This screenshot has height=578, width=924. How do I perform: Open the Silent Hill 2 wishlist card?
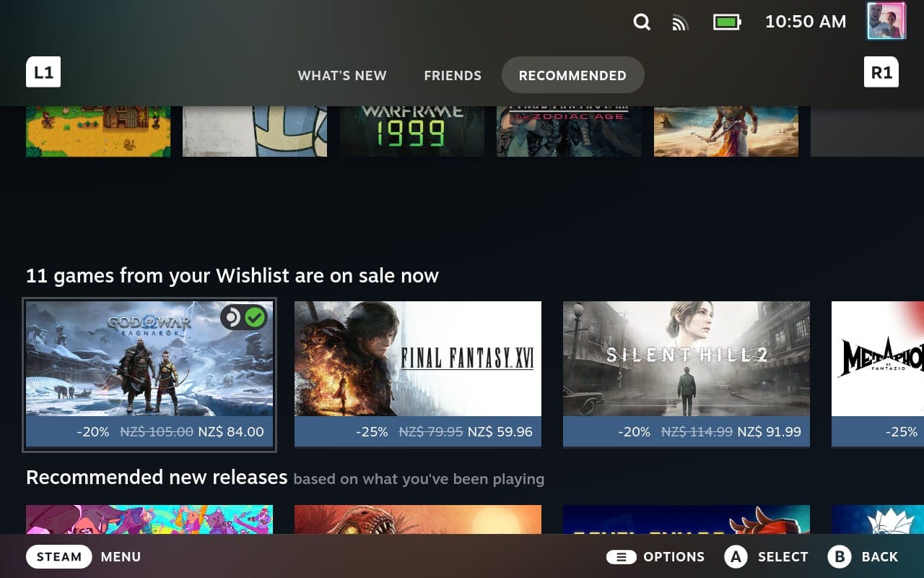(x=687, y=374)
